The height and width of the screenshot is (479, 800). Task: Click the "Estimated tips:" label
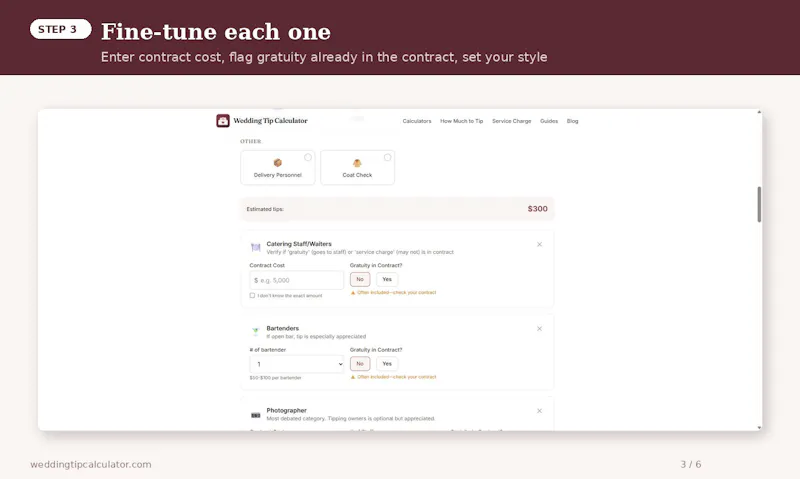coord(265,209)
